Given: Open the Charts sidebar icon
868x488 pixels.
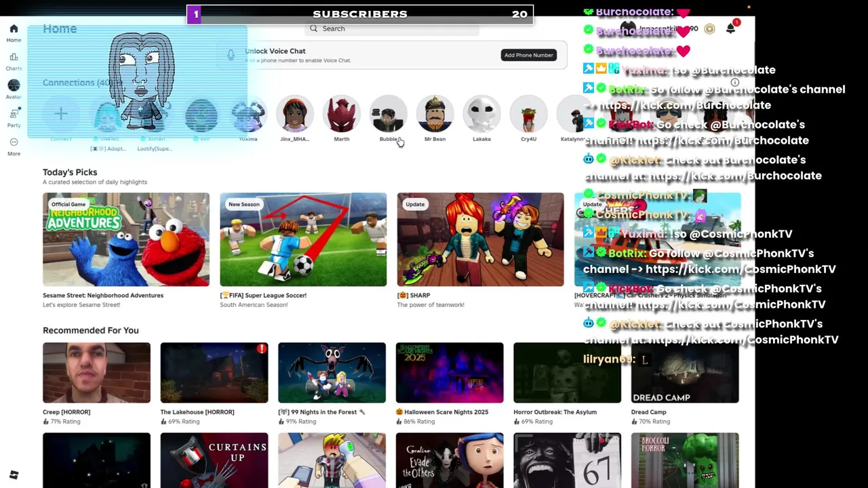Looking at the screenshot, I should pos(14,57).
